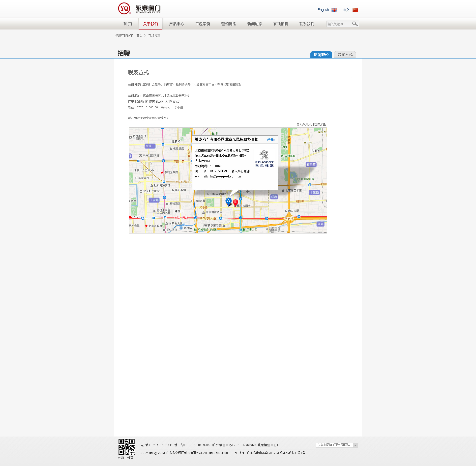This screenshot has width=476, height=466.
Task: Switch to the 联系方式 tab
Action: (345, 55)
